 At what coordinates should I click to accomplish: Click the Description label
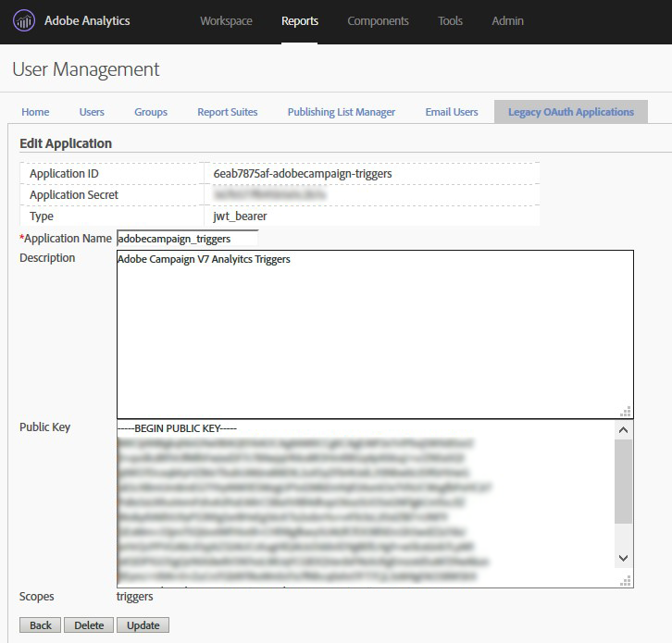[x=47, y=258]
